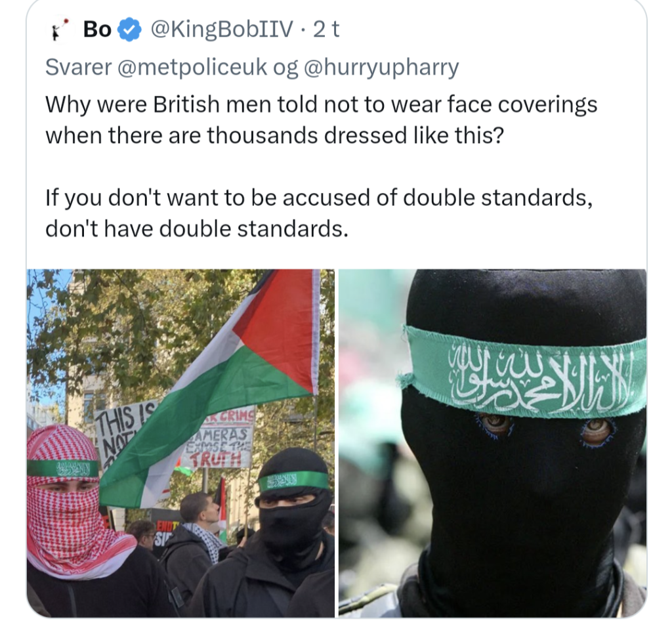This screenshot has width=672, height=638.
Task: Select the 'Why were British men' text line
Action: click(321, 104)
